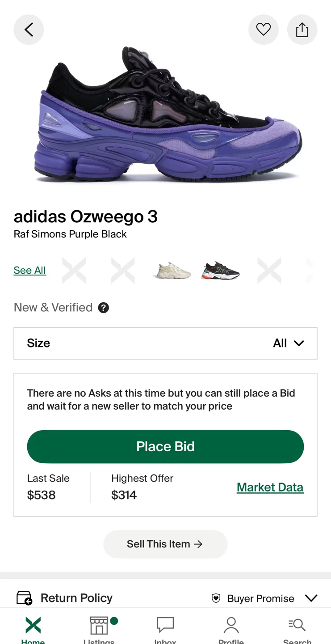The width and height of the screenshot is (331, 644).
Task: Open the share sheet icon
Action: (x=302, y=30)
